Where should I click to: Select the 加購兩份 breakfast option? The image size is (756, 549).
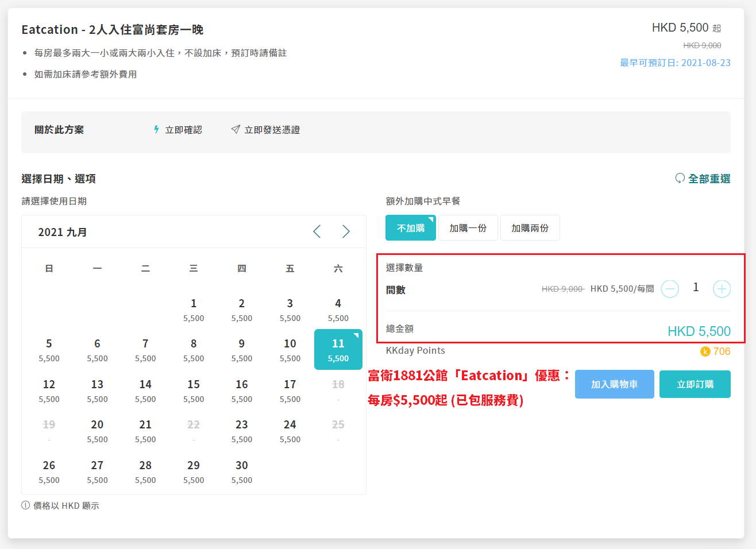pyautogui.click(x=530, y=228)
